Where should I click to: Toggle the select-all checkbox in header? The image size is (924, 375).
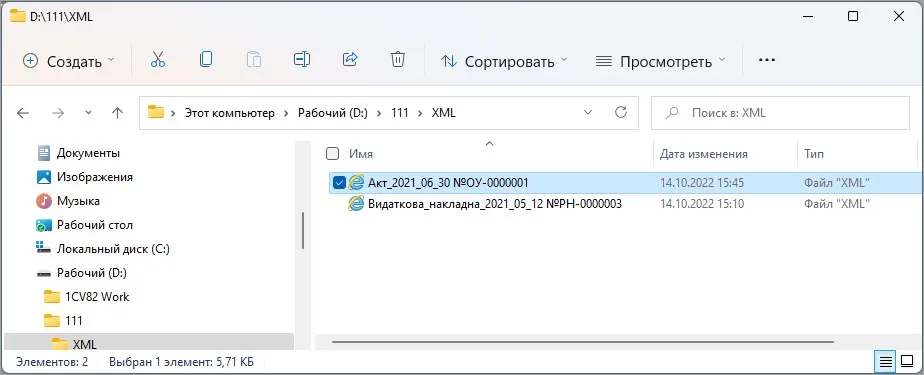(332, 154)
